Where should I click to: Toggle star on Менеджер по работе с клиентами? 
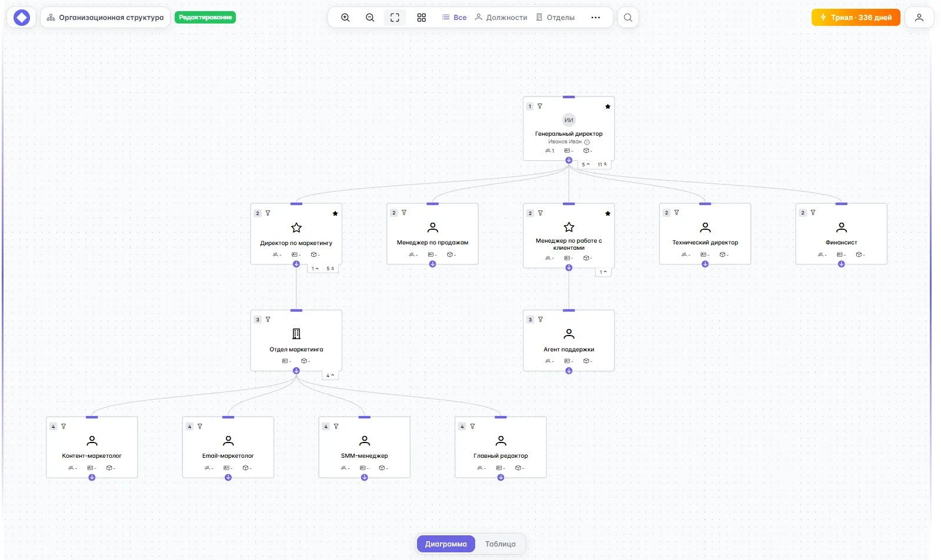[608, 213]
